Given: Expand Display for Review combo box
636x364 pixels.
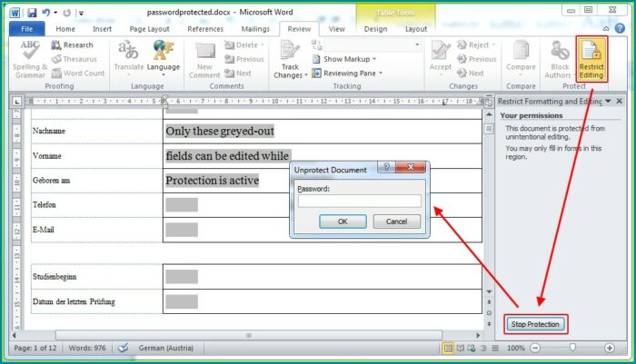Looking at the screenshot, I should pos(417,44).
